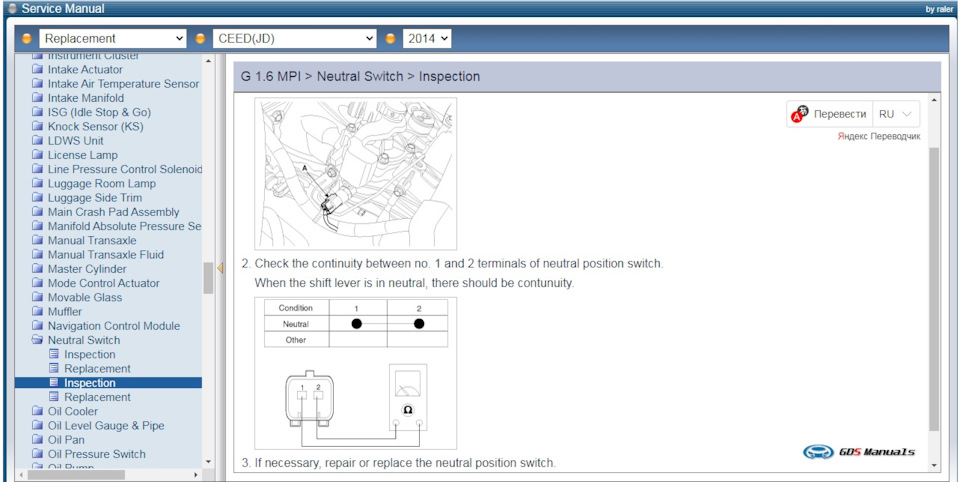The height and width of the screenshot is (482, 960).
Task: Click the Yandex translate icon
Action: 800,114
